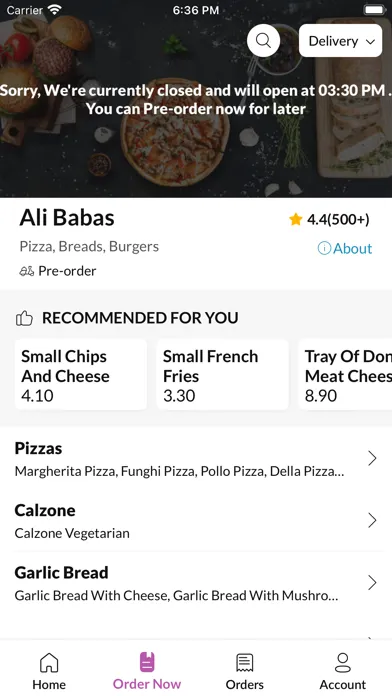Choose the Tray Of Doner Meat card
392x696 pixels.
(x=345, y=375)
